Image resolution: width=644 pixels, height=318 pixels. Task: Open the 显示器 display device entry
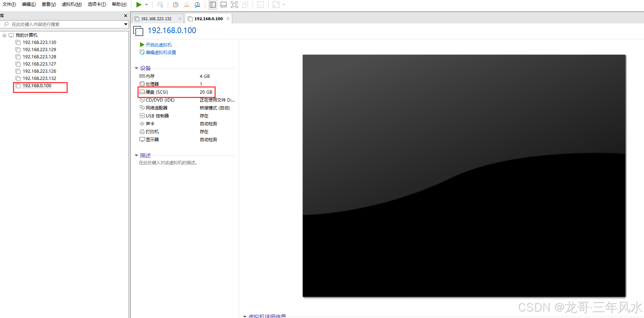pos(149,139)
